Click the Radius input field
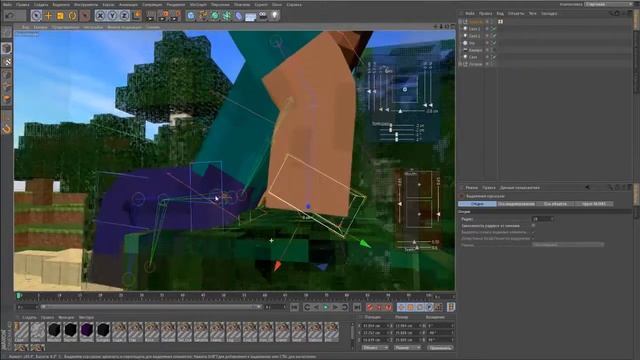Image resolution: width=640 pixels, height=360 pixels. tap(542, 219)
